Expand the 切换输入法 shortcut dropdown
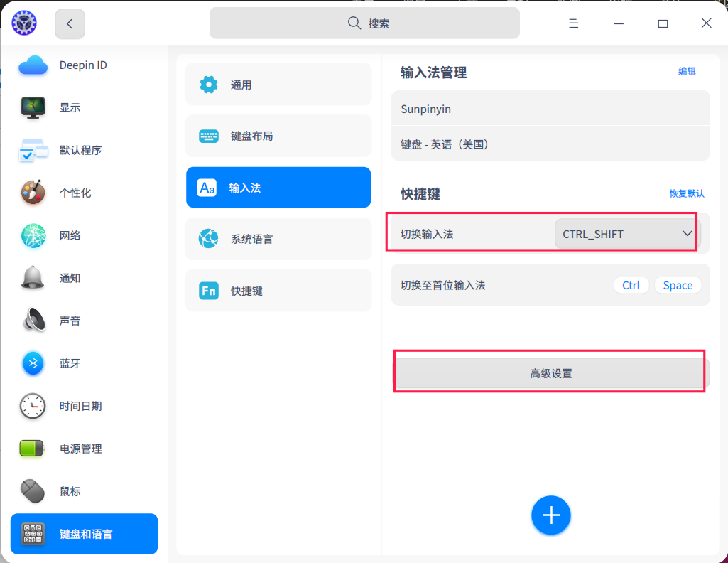Screen dimensions: 728x563 [624, 233]
